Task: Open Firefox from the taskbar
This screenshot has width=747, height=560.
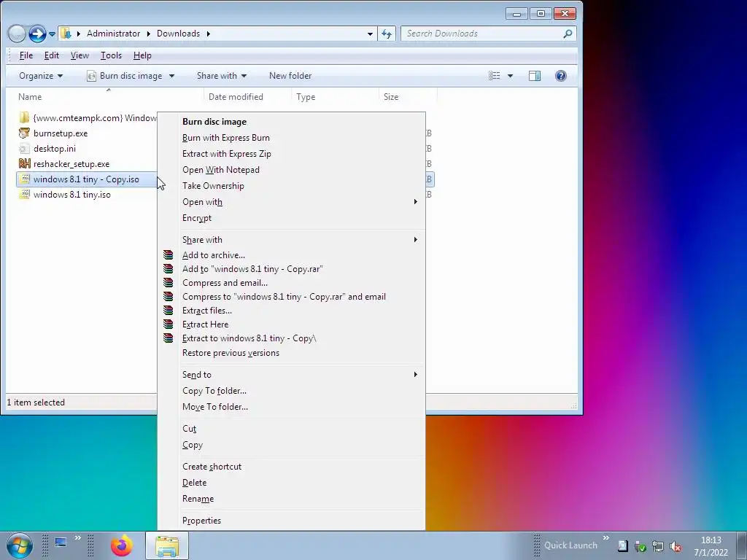Action: click(122, 545)
